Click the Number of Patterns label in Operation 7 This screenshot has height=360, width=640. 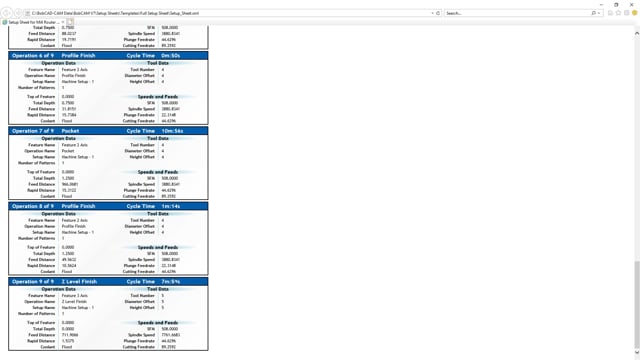point(36,163)
